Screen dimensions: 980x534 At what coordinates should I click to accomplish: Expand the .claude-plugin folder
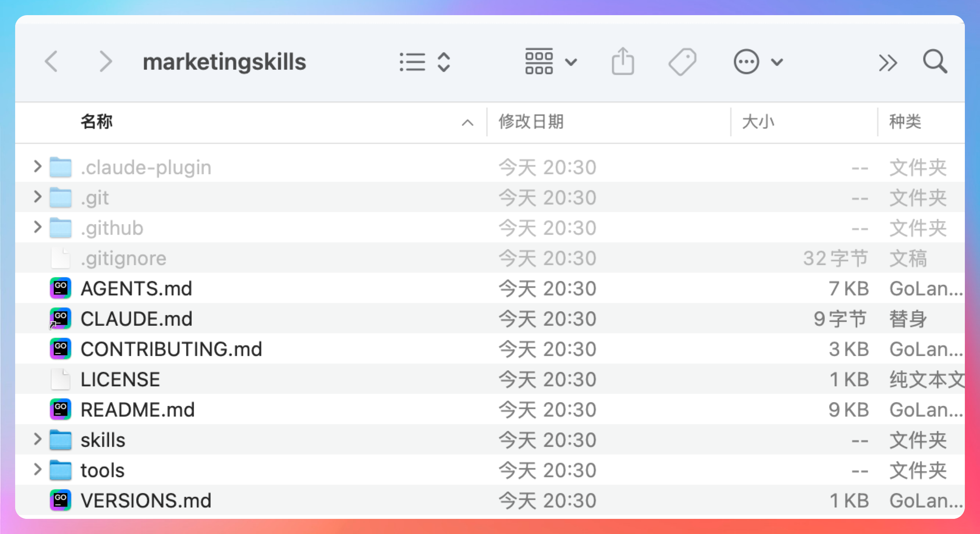pyautogui.click(x=37, y=167)
